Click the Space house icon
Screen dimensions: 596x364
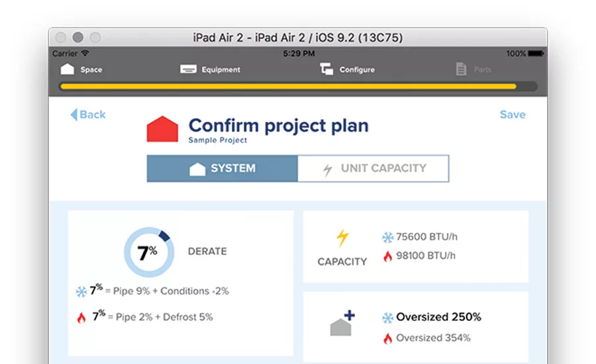[68, 69]
